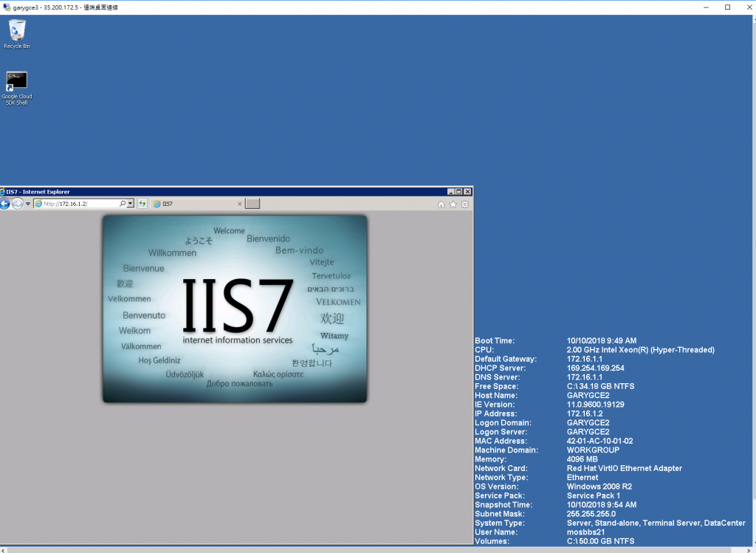The image size is (756, 553).
Task: Click the Internet Explorer title bar icon
Action: [x=2, y=192]
